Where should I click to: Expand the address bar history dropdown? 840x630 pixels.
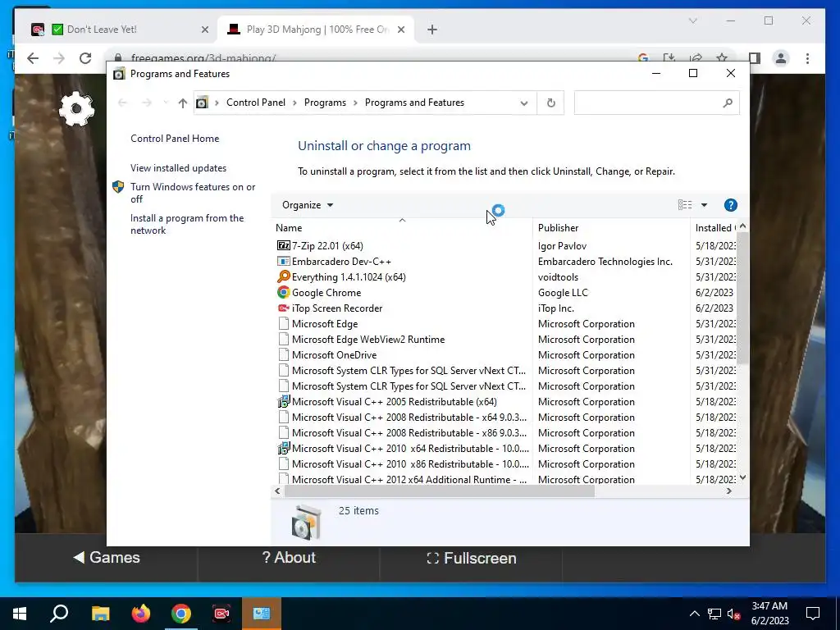tap(524, 103)
